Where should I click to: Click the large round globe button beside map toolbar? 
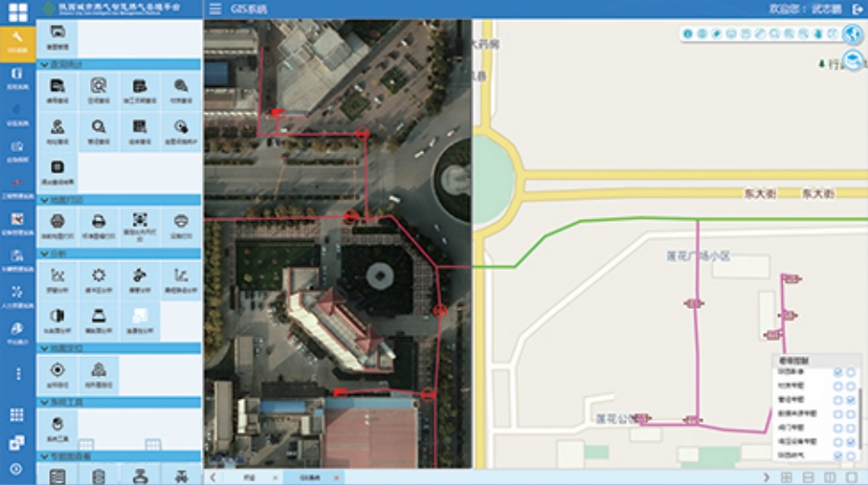click(853, 33)
